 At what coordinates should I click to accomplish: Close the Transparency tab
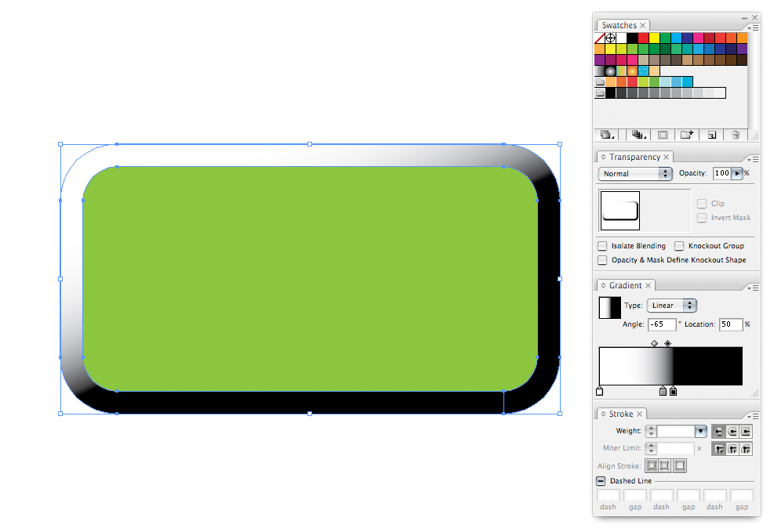click(x=667, y=157)
